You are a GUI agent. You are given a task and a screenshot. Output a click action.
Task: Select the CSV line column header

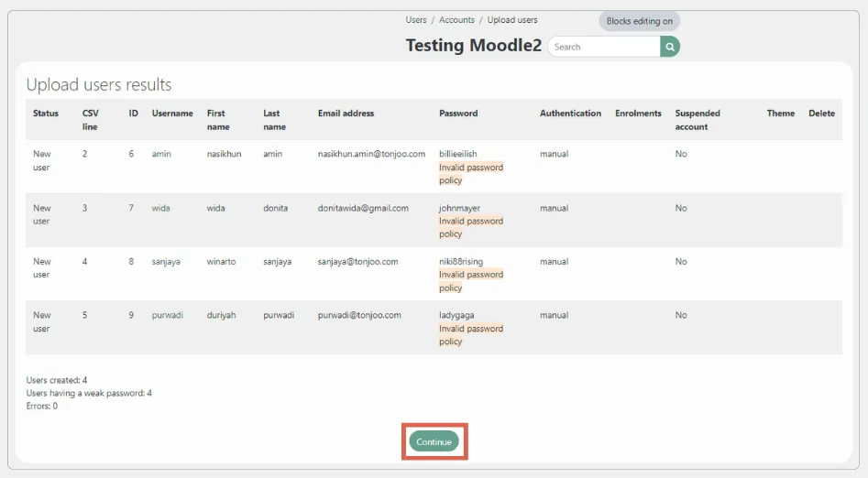tap(90, 120)
